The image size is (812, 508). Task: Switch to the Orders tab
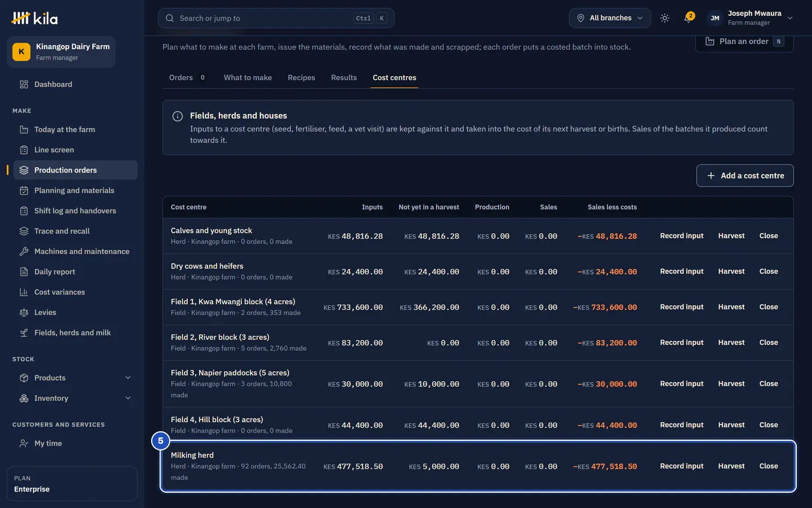pos(187,77)
